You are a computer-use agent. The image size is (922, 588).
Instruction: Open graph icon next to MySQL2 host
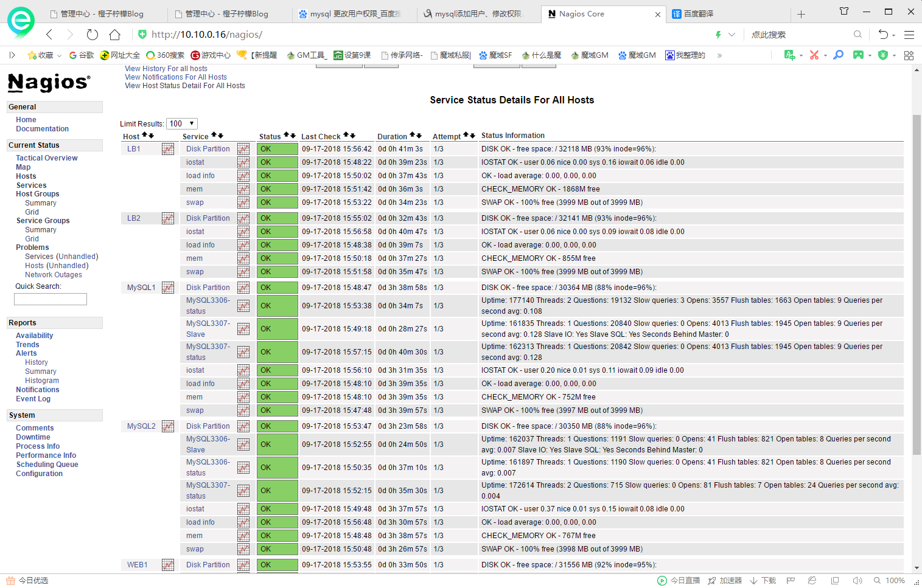168,426
